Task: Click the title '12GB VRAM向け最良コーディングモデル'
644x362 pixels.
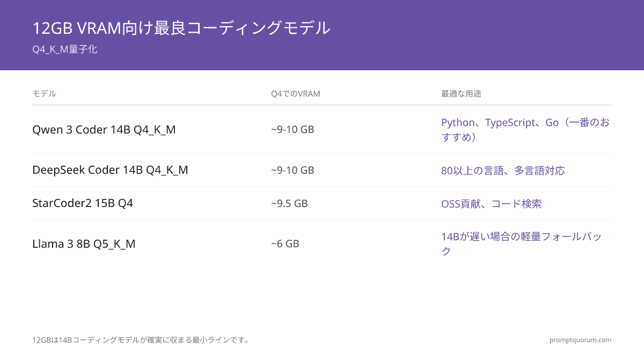Action: tap(181, 28)
